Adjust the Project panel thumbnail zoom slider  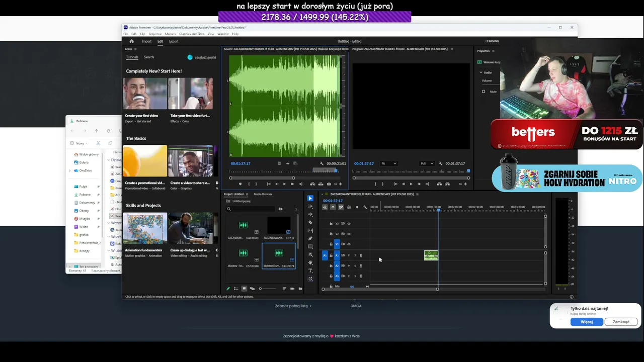(x=268, y=289)
